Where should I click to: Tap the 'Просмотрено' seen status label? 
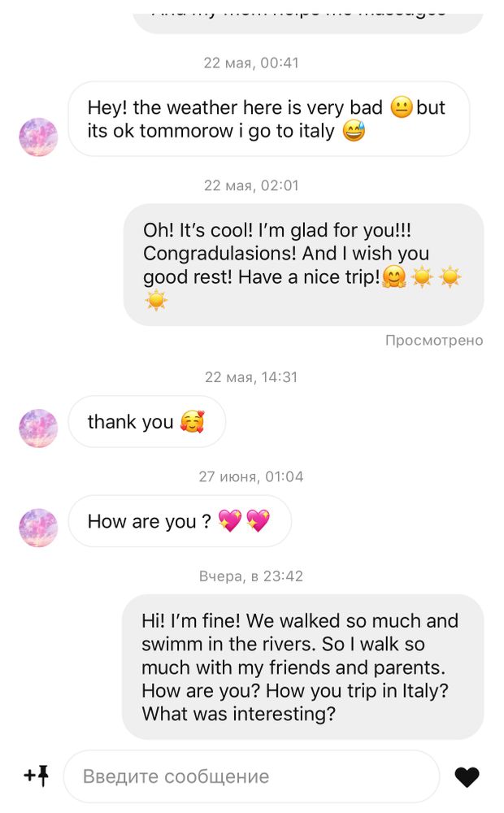[x=434, y=340]
